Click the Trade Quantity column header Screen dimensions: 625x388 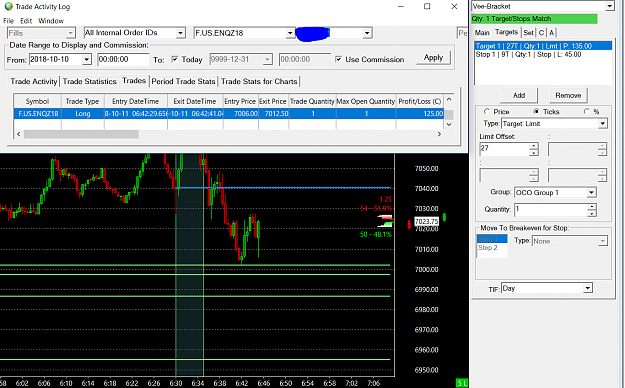[x=312, y=101]
